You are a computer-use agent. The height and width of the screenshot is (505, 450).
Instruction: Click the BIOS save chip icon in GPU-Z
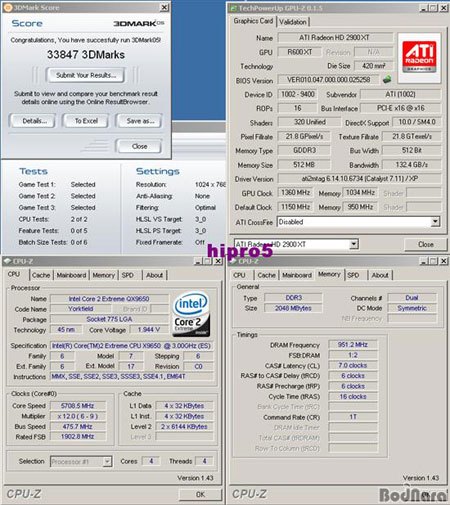(387, 80)
